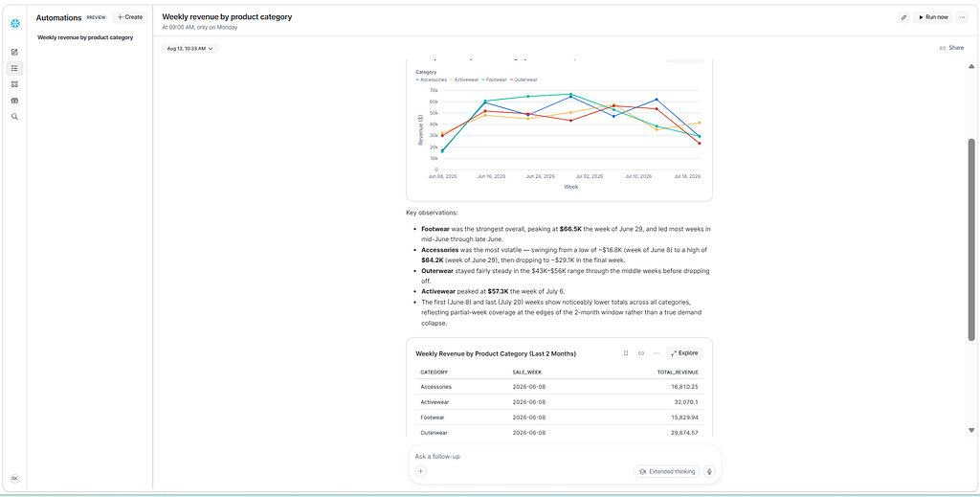Image resolution: width=980 pixels, height=497 pixels.
Task: Bookmark the Weekly Revenue table
Action: 626,353
